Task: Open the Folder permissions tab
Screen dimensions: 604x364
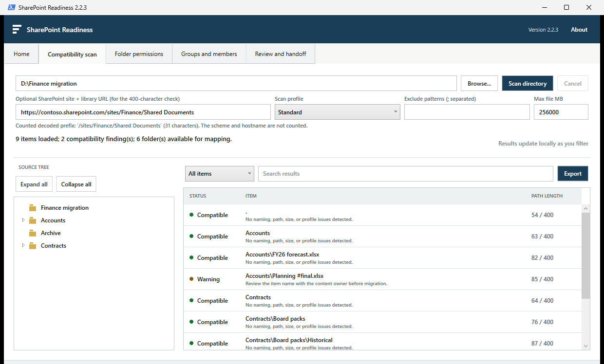Action: [x=139, y=54]
